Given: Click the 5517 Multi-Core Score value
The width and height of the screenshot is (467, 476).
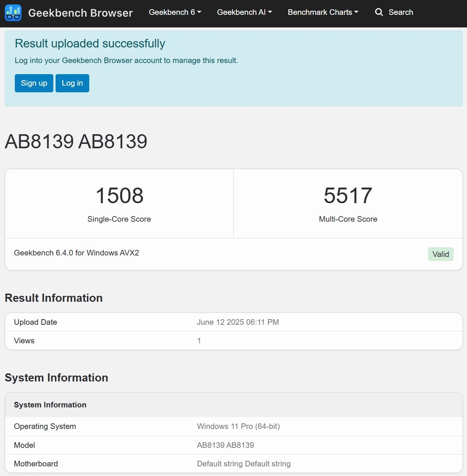Looking at the screenshot, I should 348,195.
